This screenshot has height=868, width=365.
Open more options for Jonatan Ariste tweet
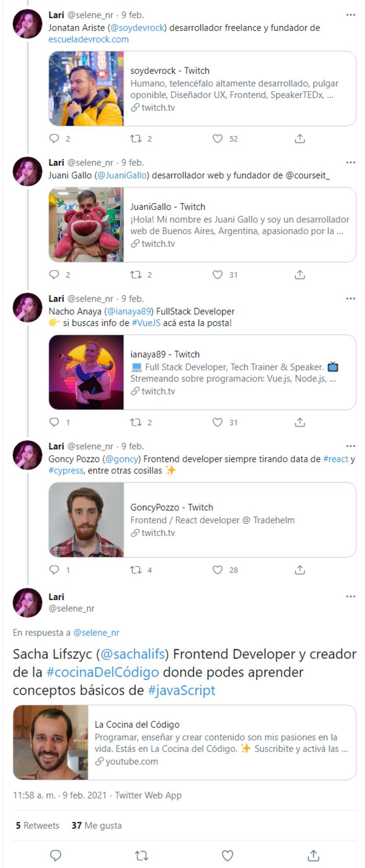(x=350, y=15)
